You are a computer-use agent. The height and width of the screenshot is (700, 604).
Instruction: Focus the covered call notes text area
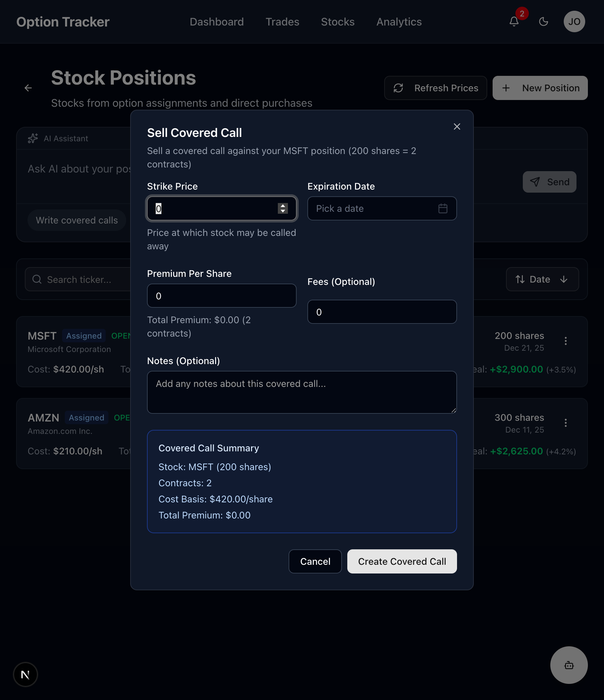[x=302, y=392]
